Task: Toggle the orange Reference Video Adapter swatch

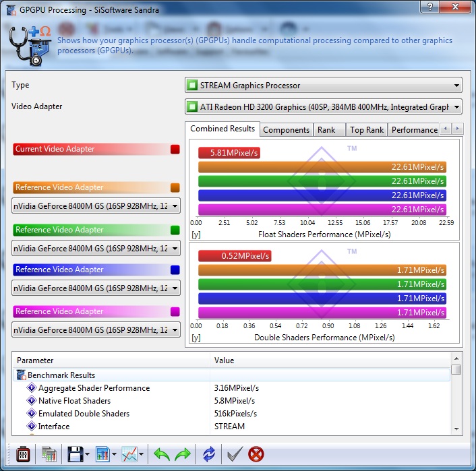Action: click(175, 188)
